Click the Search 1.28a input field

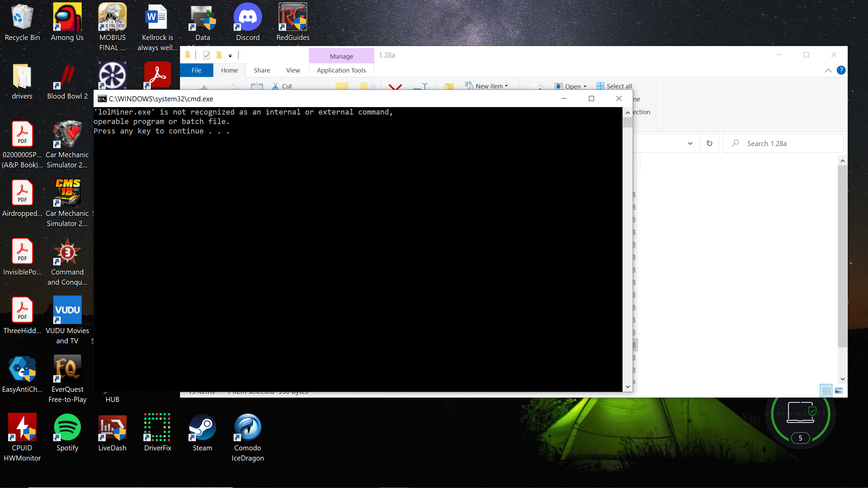coord(783,143)
